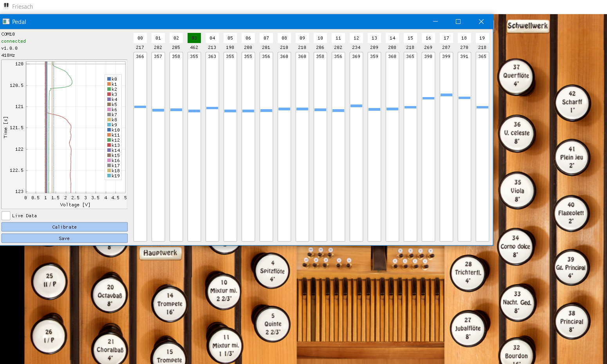This screenshot has height=364, width=607.
Task: Pull the 10 Mixtur mj. 2 2/3' stop knob
Action: point(224,291)
